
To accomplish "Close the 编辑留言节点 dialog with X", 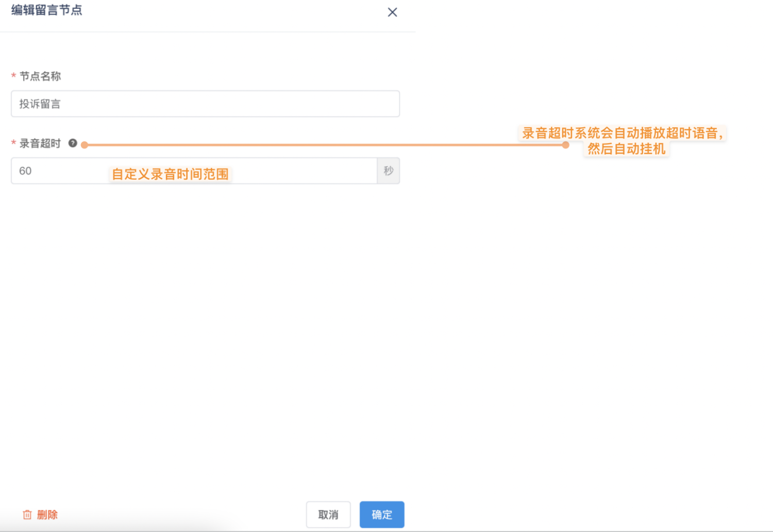I will (392, 12).
